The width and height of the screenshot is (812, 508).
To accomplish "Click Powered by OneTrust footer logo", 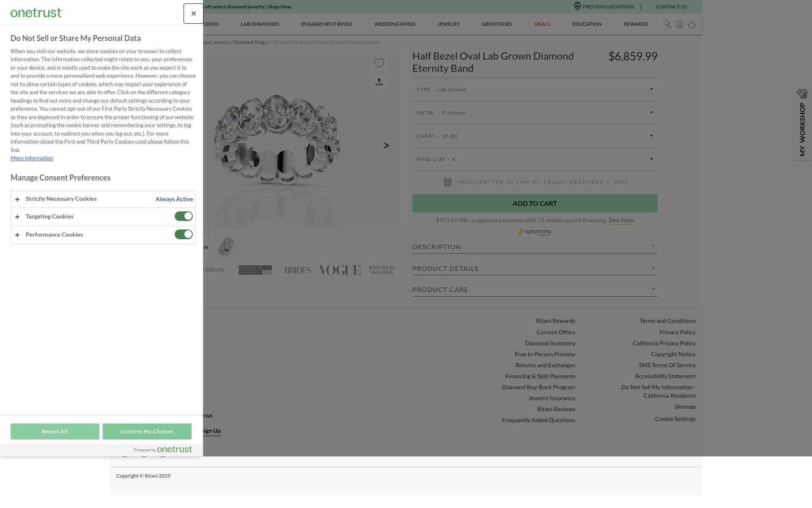I will (163, 450).
